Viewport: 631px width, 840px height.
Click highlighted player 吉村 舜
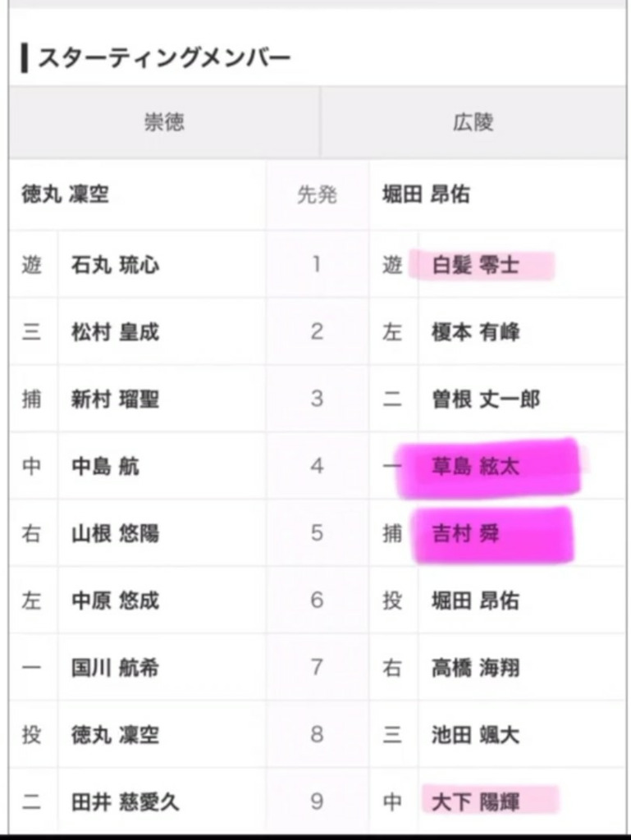[x=465, y=533]
